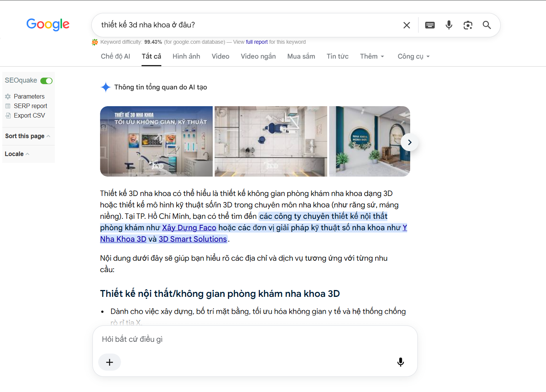This screenshot has width=546, height=392.
Task: Click the SEOquake icon beside Keyword difficulty
Action: coord(95,42)
